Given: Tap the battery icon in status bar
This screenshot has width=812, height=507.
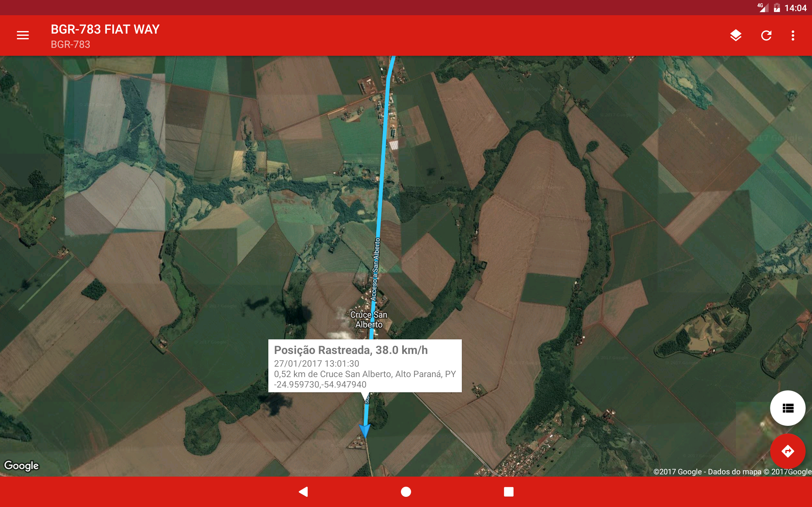Looking at the screenshot, I should coord(777,8).
